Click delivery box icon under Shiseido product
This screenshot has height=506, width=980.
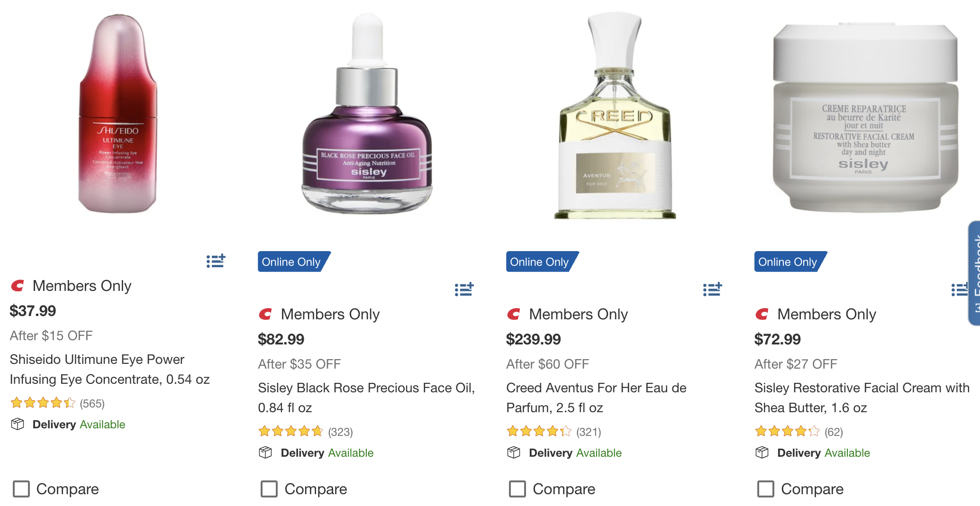coord(18,424)
